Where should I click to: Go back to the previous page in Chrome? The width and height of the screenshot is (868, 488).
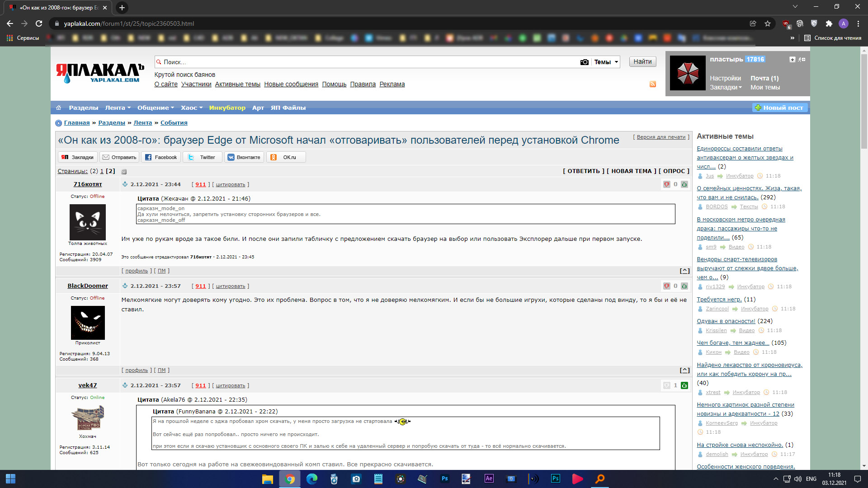[x=10, y=23]
